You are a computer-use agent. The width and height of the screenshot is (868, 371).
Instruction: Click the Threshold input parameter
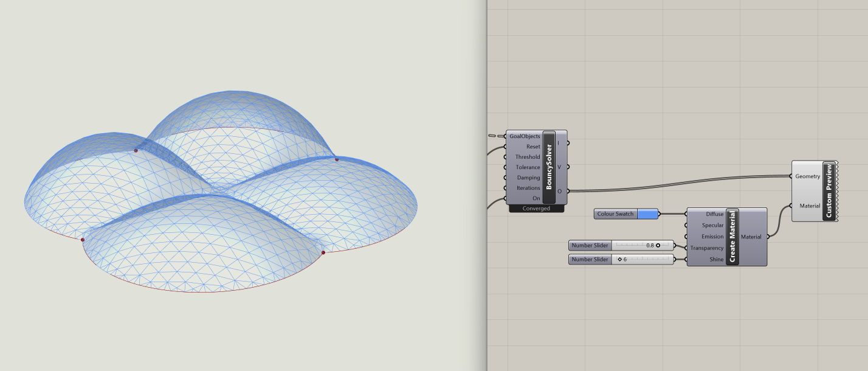click(x=528, y=157)
